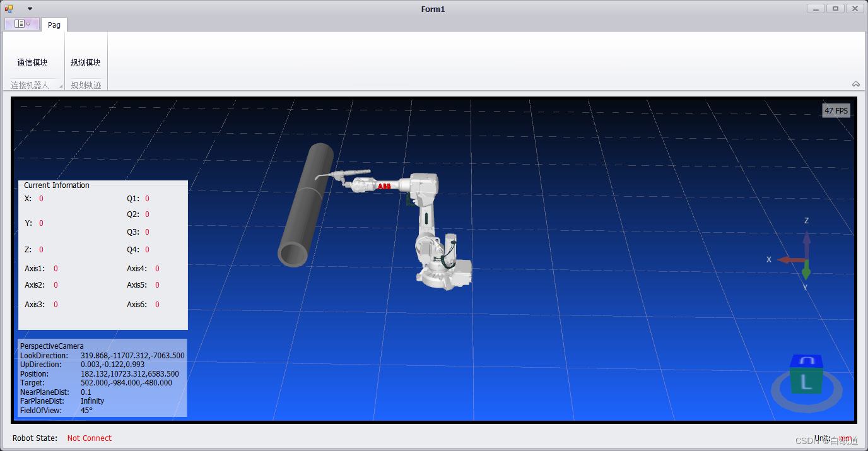Click the Current Infomation panel title
The width and height of the screenshot is (868, 451).
click(x=57, y=185)
